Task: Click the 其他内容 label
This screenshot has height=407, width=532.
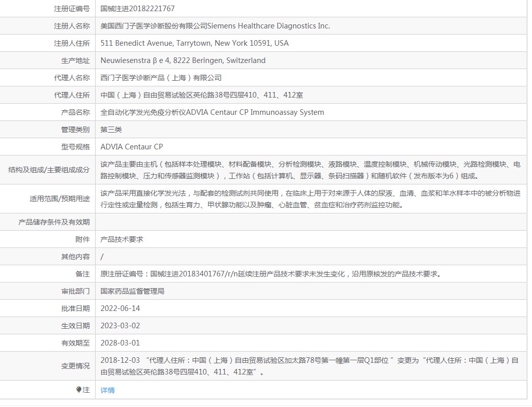Action: pos(75,257)
